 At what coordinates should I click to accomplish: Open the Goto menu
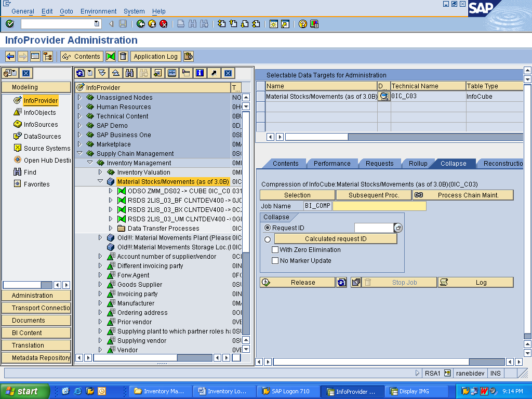(66, 11)
